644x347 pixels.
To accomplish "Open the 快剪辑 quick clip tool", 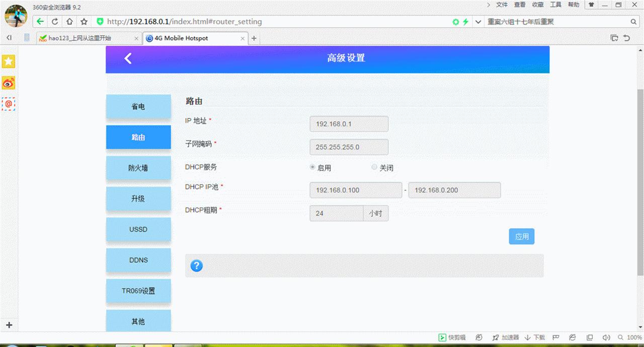I will pos(453,337).
